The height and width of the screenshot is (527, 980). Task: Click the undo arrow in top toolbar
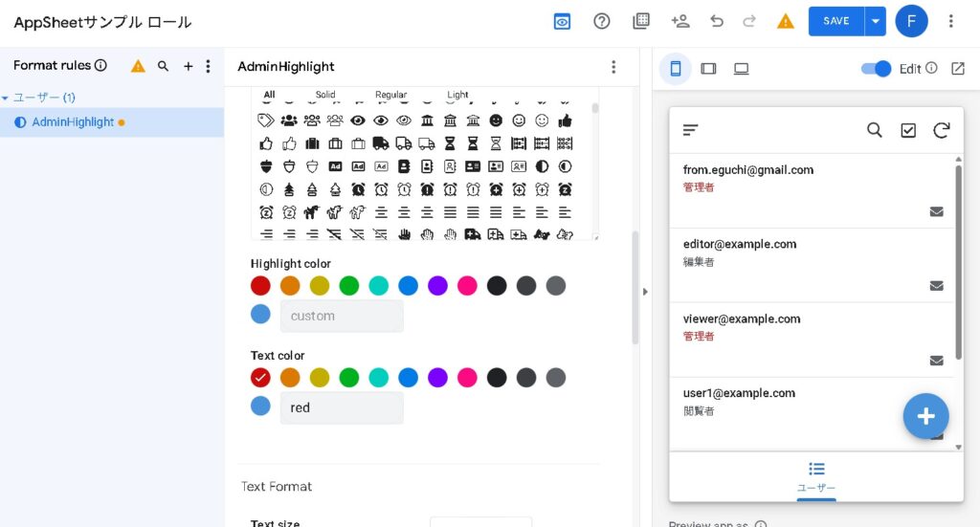tap(717, 21)
